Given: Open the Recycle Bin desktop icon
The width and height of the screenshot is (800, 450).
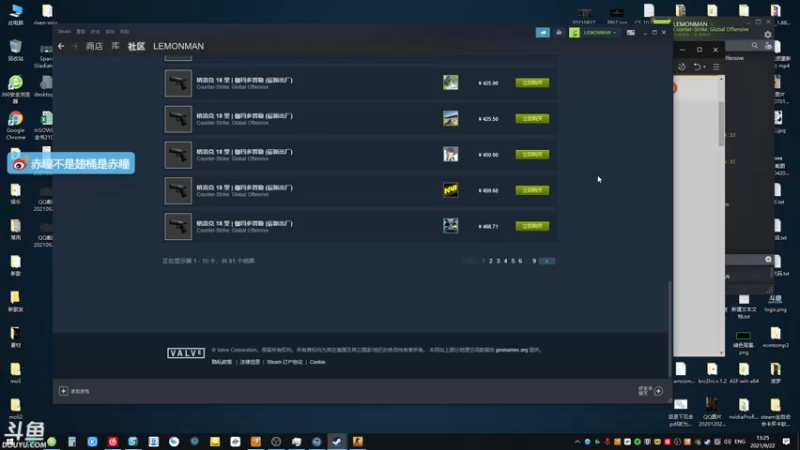Looking at the screenshot, I should click(x=15, y=49).
